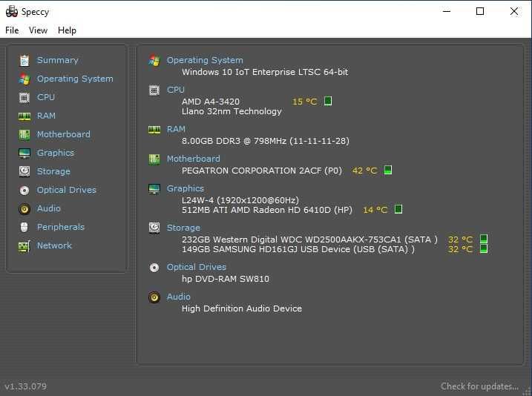The width and height of the screenshot is (532, 396).
Task: Click '232GB Western Digital WDC' drive text
Action: (242, 240)
